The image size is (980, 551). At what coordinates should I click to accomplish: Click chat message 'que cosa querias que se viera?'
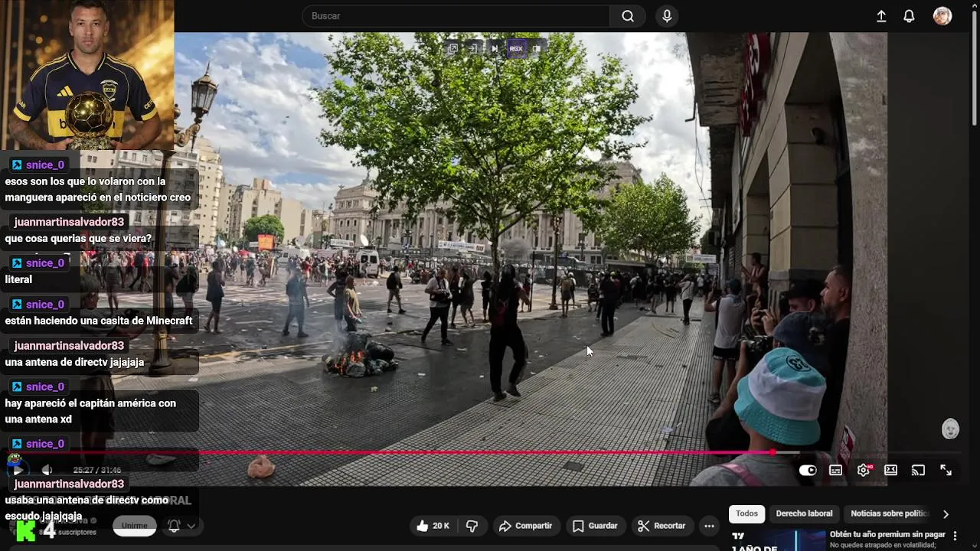tap(78, 238)
